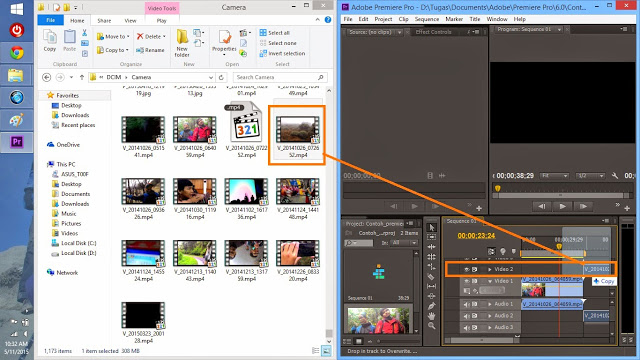Image resolution: width=640 pixels, height=360 pixels.
Task: Expand the Audio 1 track
Action: tap(490, 304)
